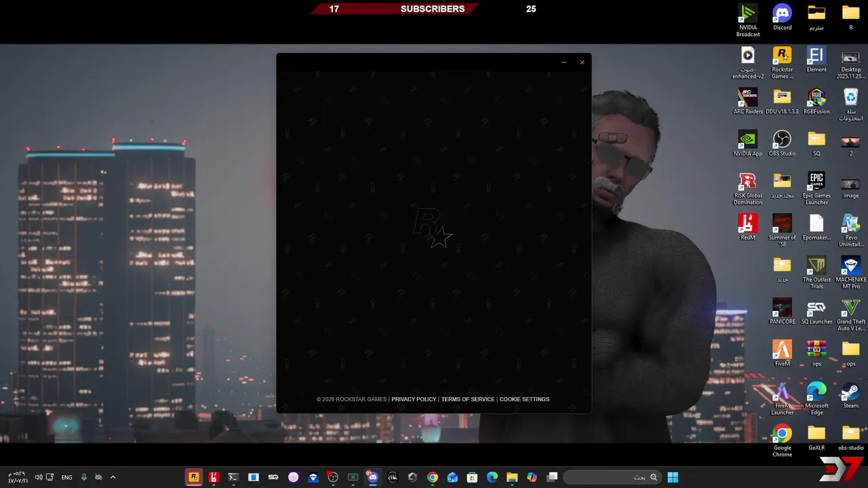The image size is (868, 488).
Task: Launch RGBFusion from the desktop
Action: point(816,102)
